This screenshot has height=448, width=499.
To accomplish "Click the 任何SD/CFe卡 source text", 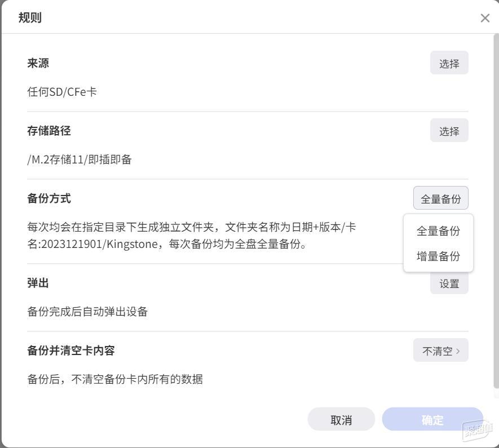I will [x=62, y=92].
